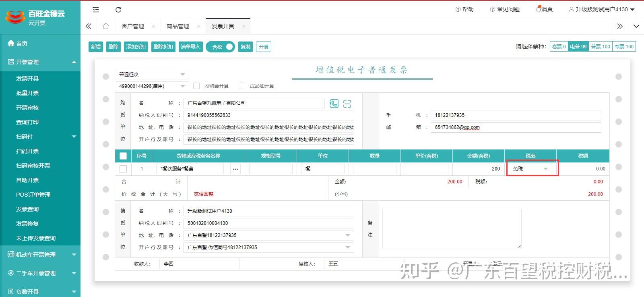This screenshot has width=644, height=297.
Task: Click the 新增 button
Action: tap(96, 47)
